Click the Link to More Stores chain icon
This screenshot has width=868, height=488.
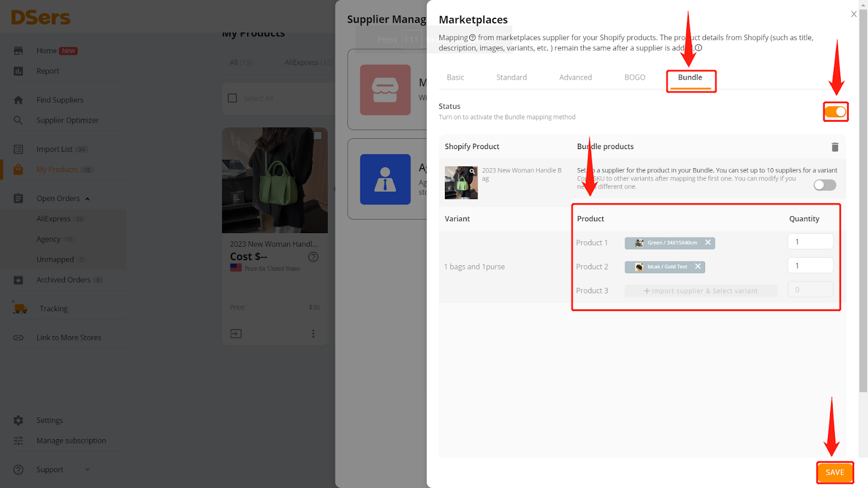[x=18, y=338]
